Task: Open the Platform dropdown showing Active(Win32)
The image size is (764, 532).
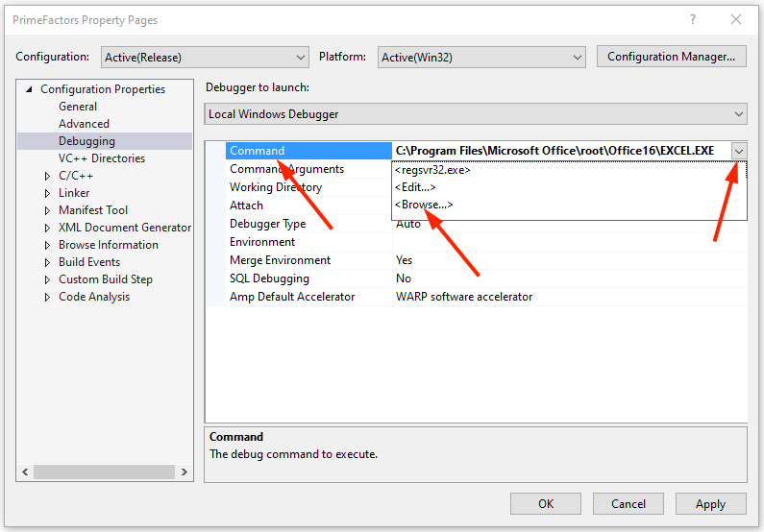Action: (x=481, y=58)
